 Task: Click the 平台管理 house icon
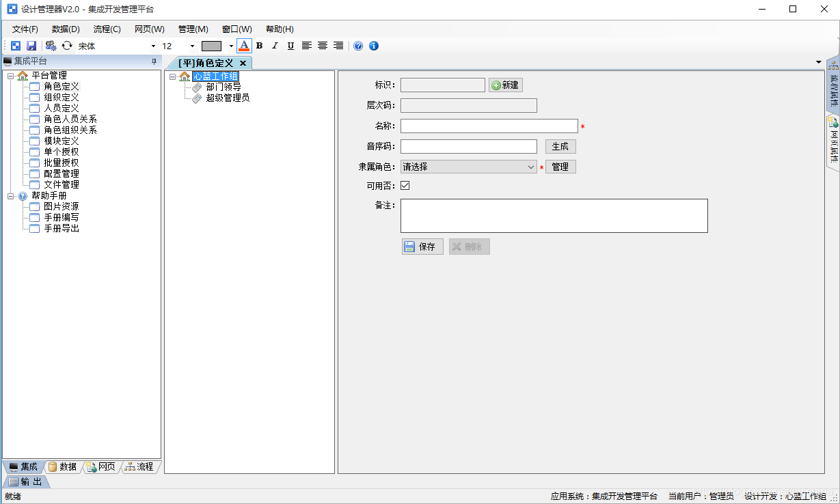(23, 76)
